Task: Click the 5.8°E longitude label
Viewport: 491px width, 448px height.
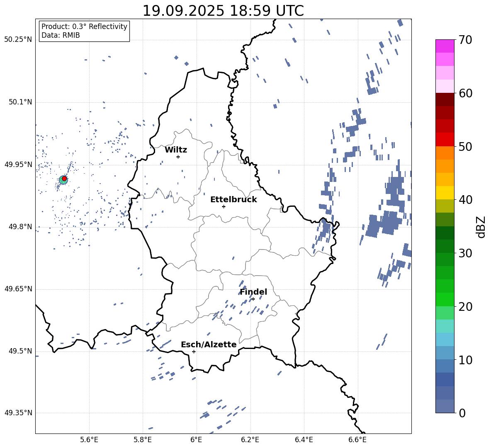Action: (x=143, y=440)
